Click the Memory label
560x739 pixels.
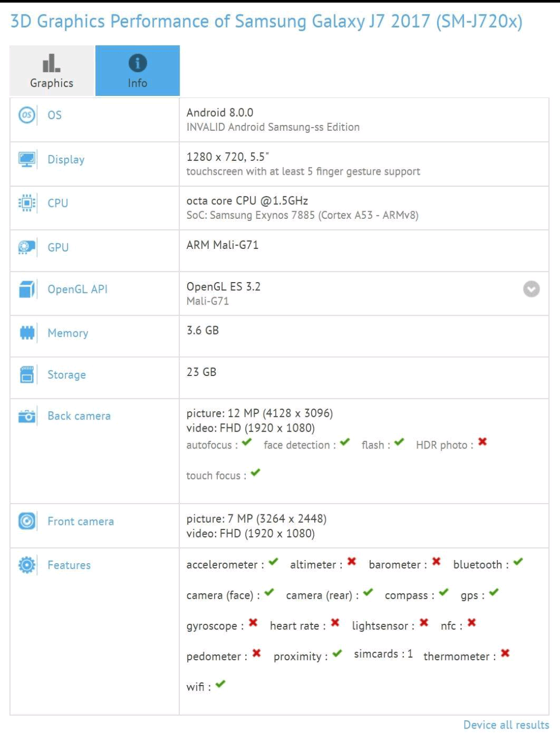click(68, 333)
